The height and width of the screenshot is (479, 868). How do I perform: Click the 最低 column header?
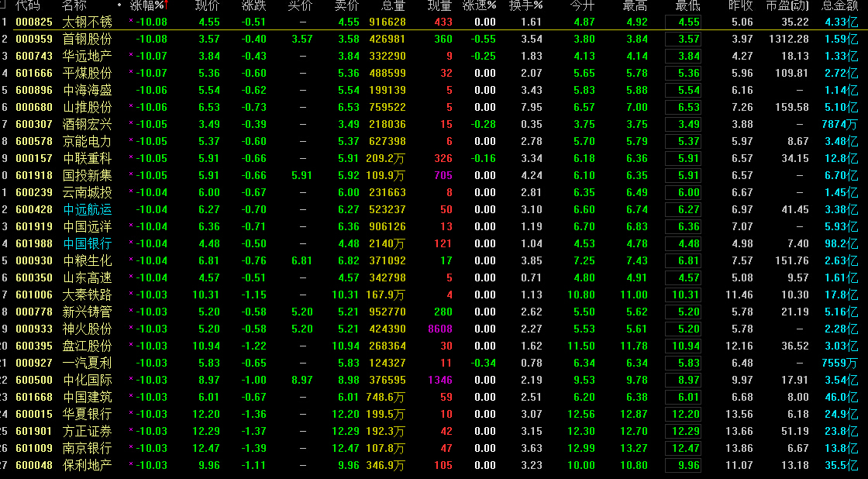[687, 5]
